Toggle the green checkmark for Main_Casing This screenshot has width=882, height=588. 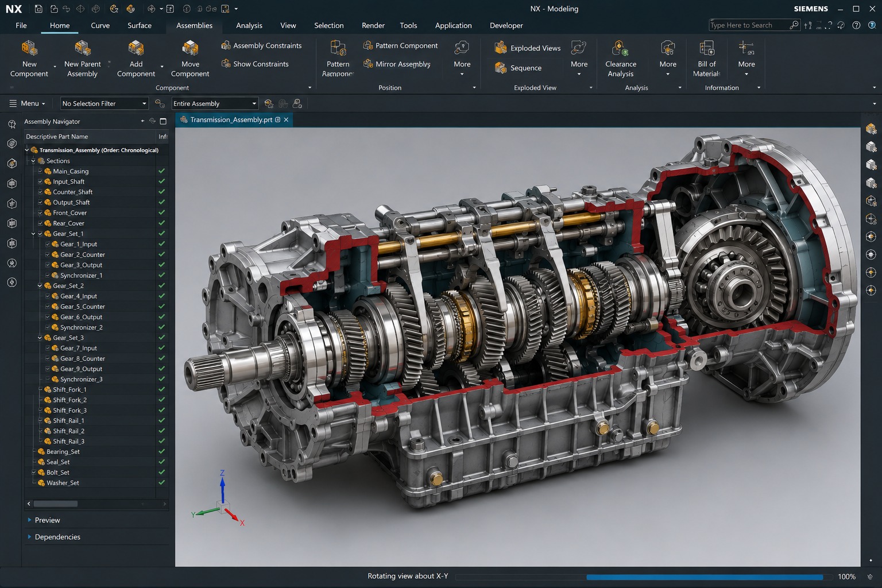162,171
